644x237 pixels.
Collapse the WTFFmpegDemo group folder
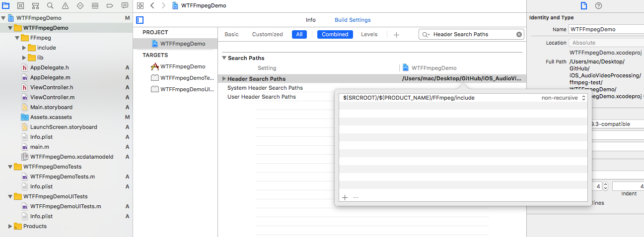coord(10,28)
